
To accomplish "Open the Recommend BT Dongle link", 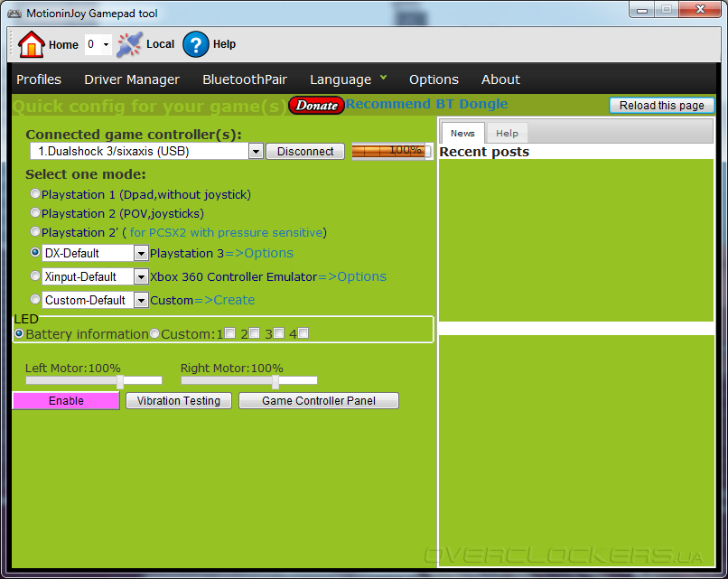I will (x=426, y=104).
